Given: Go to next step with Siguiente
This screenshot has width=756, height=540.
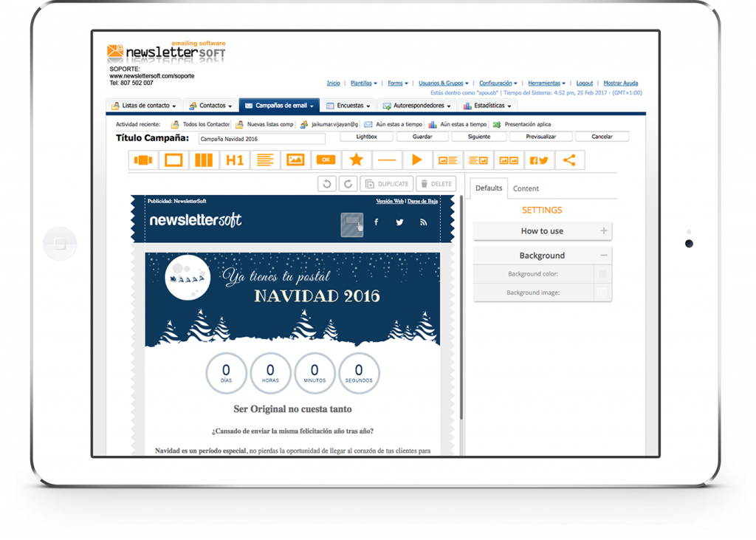Looking at the screenshot, I should point(478,137).
